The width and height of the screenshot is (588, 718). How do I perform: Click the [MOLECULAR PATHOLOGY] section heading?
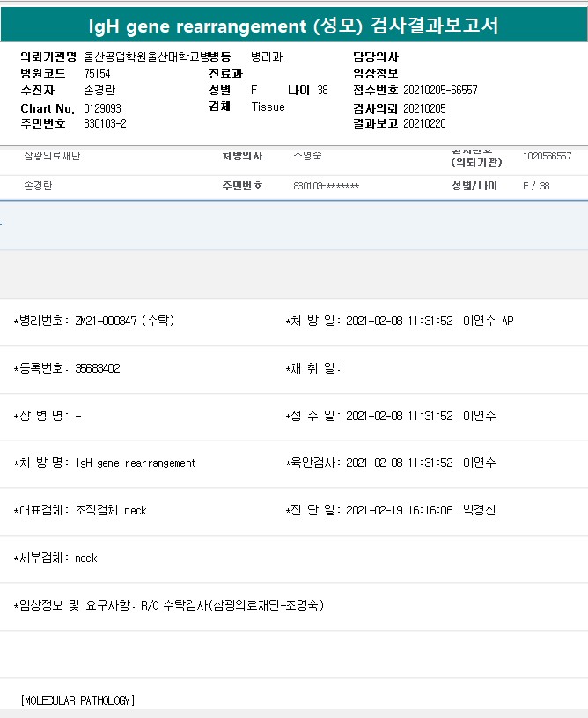coord(77,700)
